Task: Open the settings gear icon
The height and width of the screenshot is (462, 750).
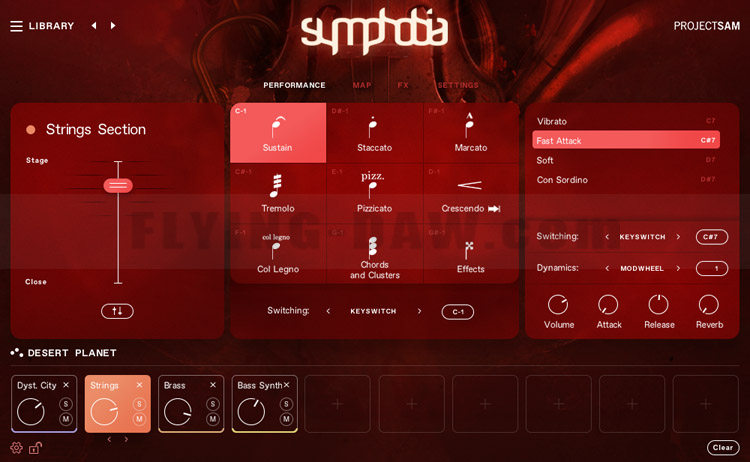Action: coord(16,448)
